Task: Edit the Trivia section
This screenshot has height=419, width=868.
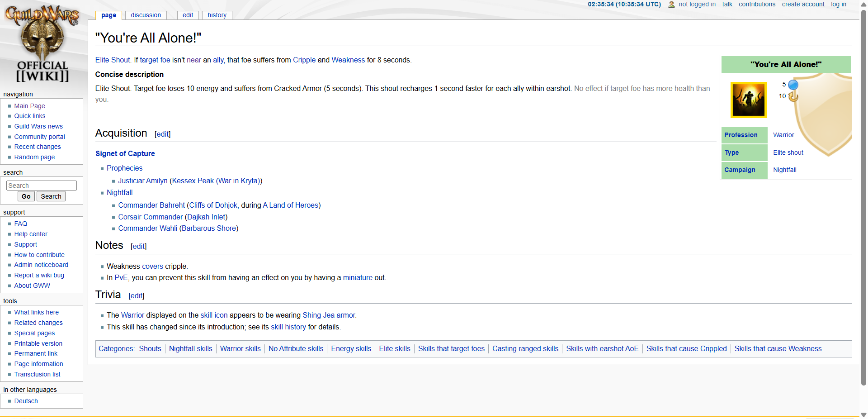Action: pyautogui.click(x=136, y=296)
